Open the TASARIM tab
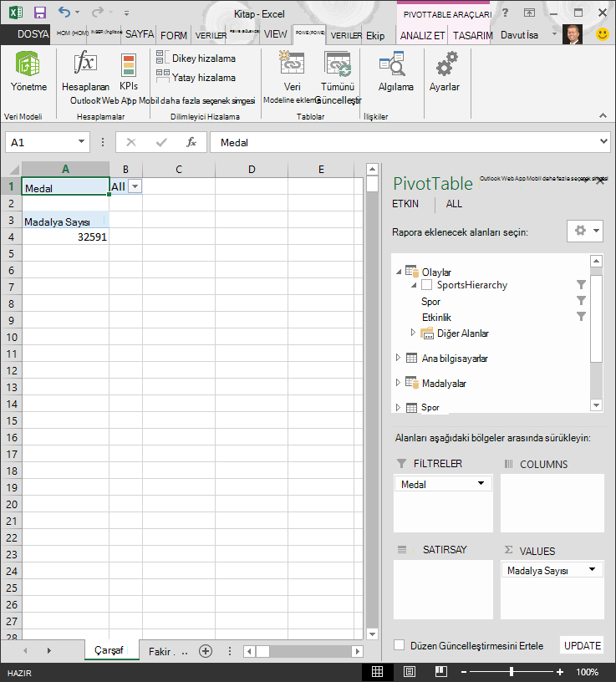 [x=472, y=35]
